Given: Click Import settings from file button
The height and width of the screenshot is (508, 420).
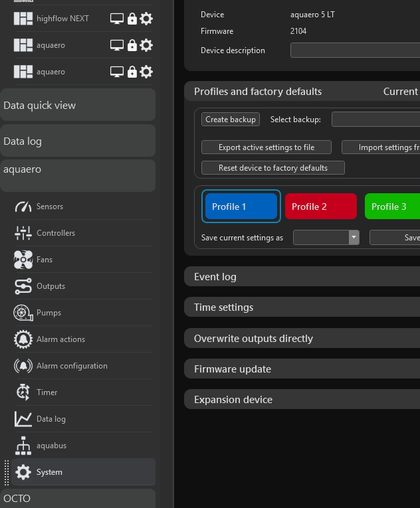Looking at the screenshot, I should pos(381,147).
